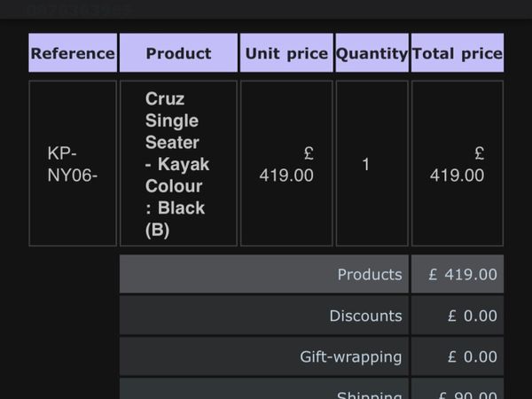Click the 'Black (B)' colour text in product
The width and height of the screenshot is (532, 399).
click(x=175, y=218)
